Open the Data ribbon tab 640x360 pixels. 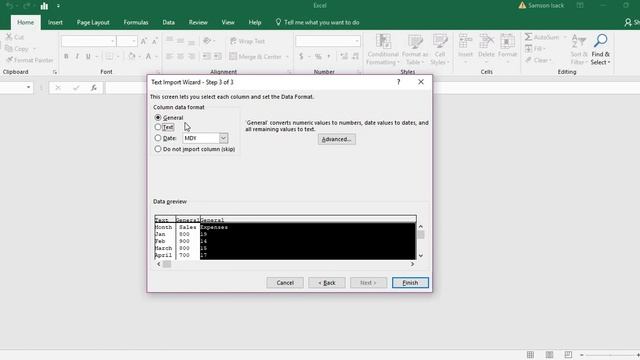(169, 22)
